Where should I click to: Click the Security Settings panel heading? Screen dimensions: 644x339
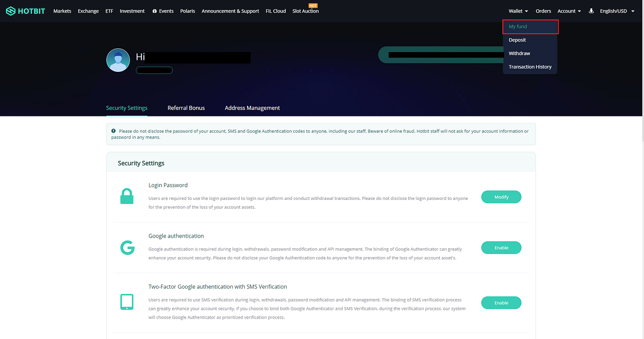pyautogui.click(x=141, y=163)
